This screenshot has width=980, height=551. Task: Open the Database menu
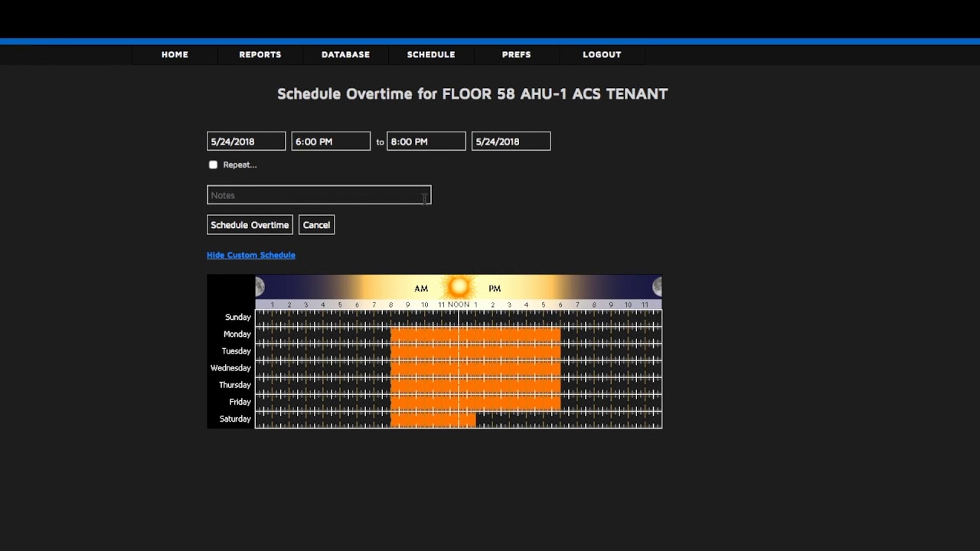[345, 54]
